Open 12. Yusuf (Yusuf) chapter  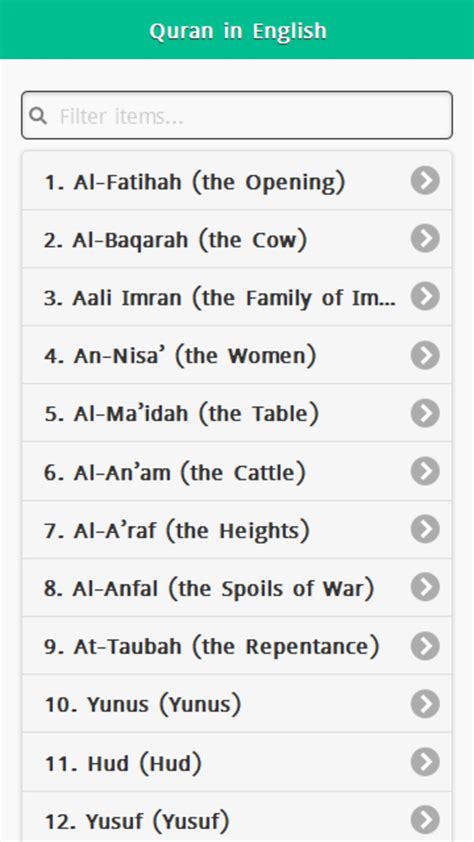point(237,817)
